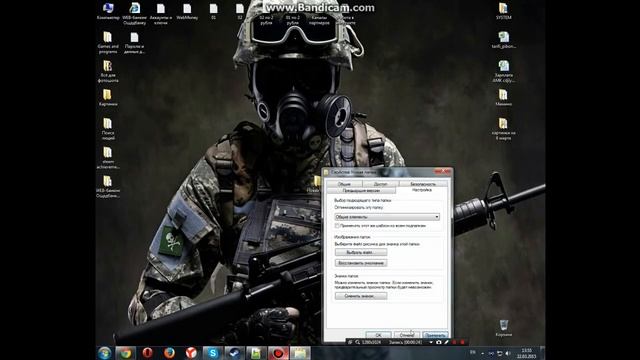Select the Аккаунты и ключи desktop file
Image resolution: width=640 pixels, height=360 pixels.
tap(161, 14)
